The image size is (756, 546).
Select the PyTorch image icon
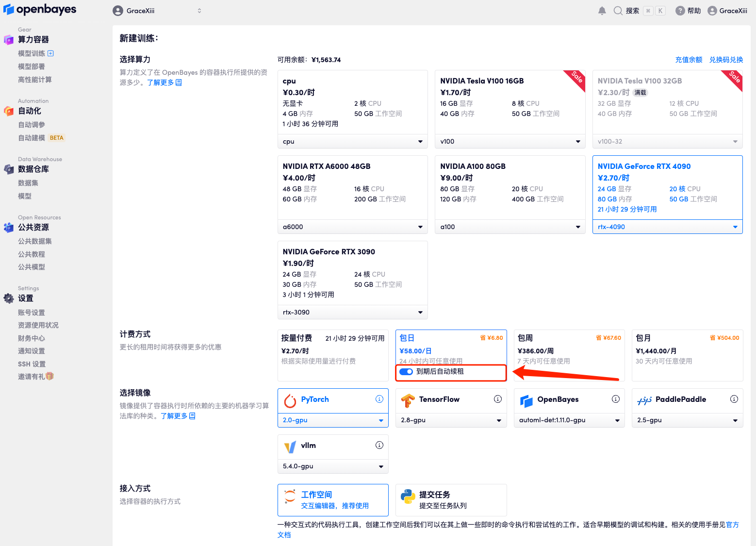point(290,399)
